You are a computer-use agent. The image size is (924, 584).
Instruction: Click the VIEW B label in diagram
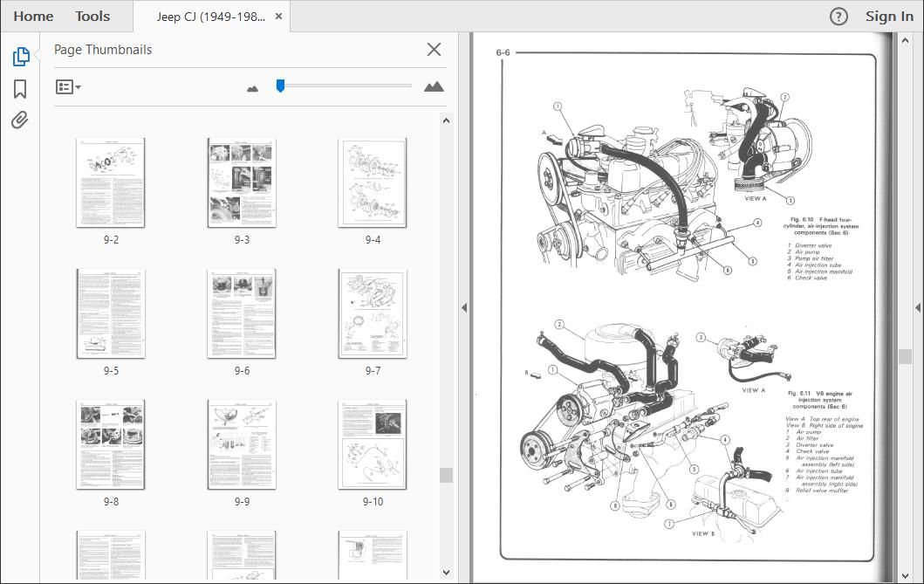pos(702,533)
